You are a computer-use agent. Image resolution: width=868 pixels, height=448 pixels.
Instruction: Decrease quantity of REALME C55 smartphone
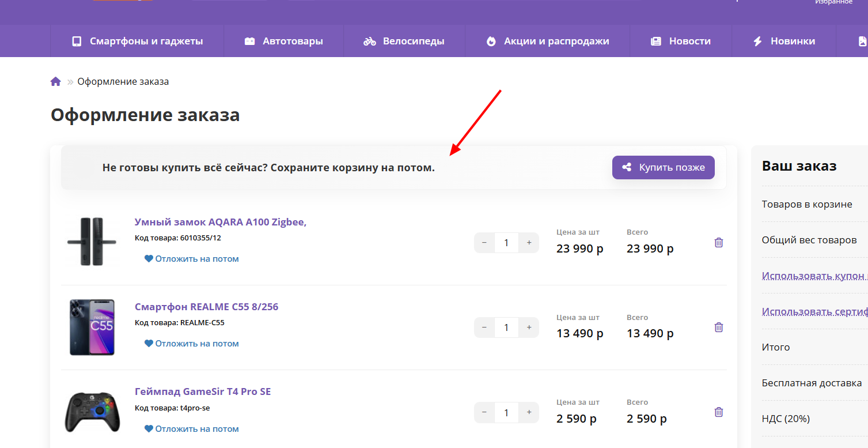tap(484, 327)
